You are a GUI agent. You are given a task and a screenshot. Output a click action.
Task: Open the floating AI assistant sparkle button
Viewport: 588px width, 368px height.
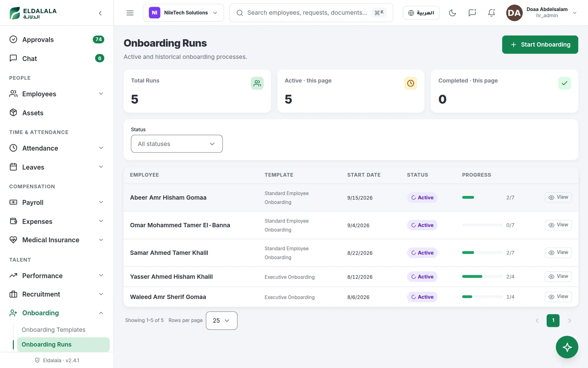tap(567, 347)
